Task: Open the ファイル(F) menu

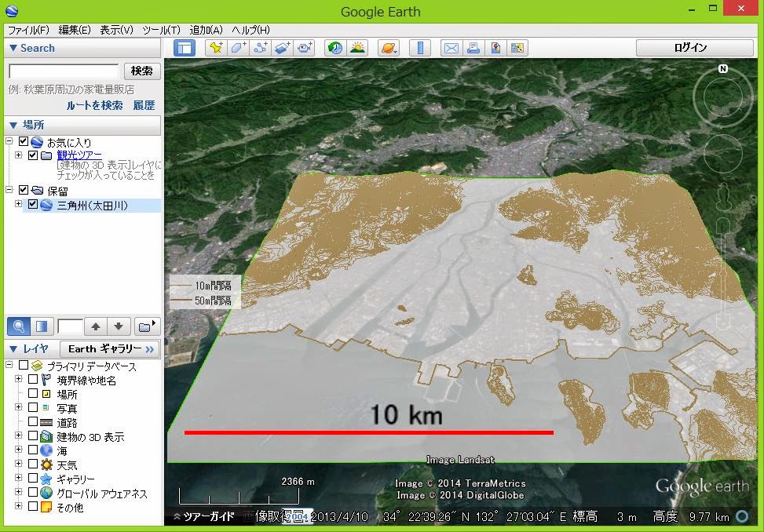Action: click(x=29, y=30)
